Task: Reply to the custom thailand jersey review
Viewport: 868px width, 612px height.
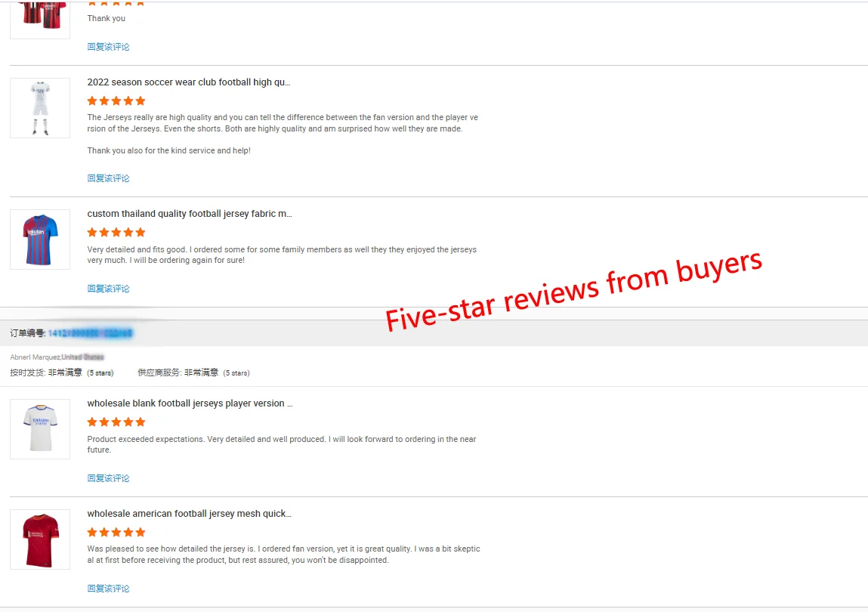Action: [109, 288]
